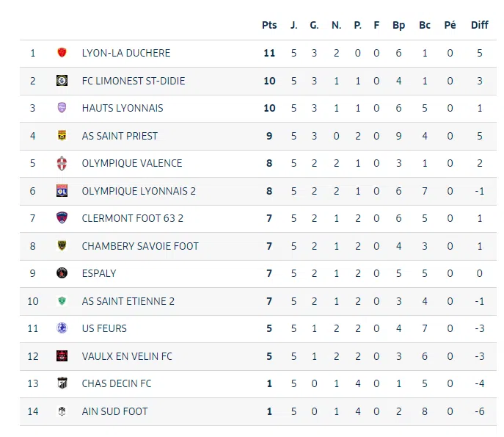Click the Clermont Foot 63 2 crest
This screenshot has width=504, height=437.
tap(62, 218)
